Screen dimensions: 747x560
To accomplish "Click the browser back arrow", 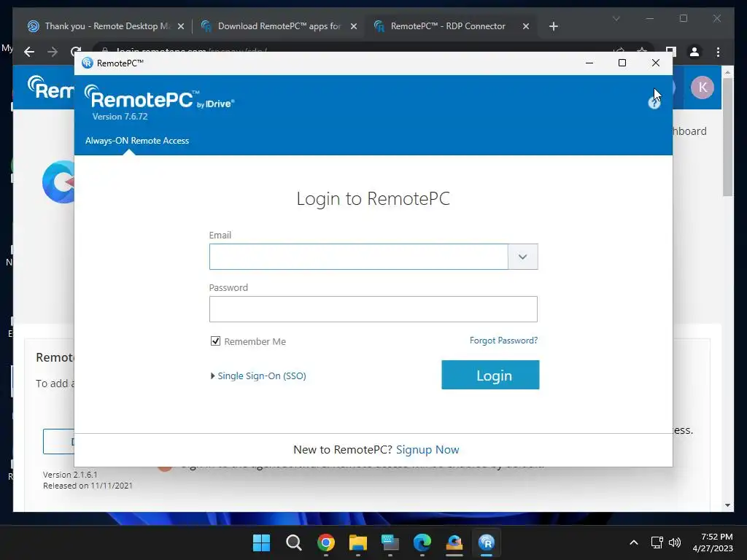I will 29,52.
